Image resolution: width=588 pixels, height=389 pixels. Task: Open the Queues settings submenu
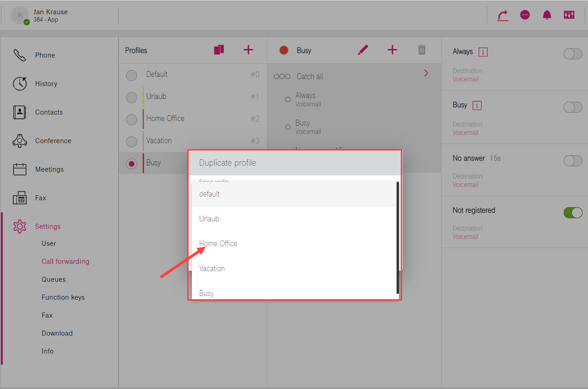(54, 279)
